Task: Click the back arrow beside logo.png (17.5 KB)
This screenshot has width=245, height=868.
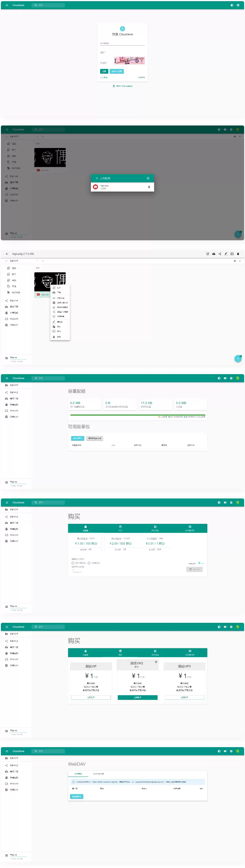Action: tap(7, 254)
